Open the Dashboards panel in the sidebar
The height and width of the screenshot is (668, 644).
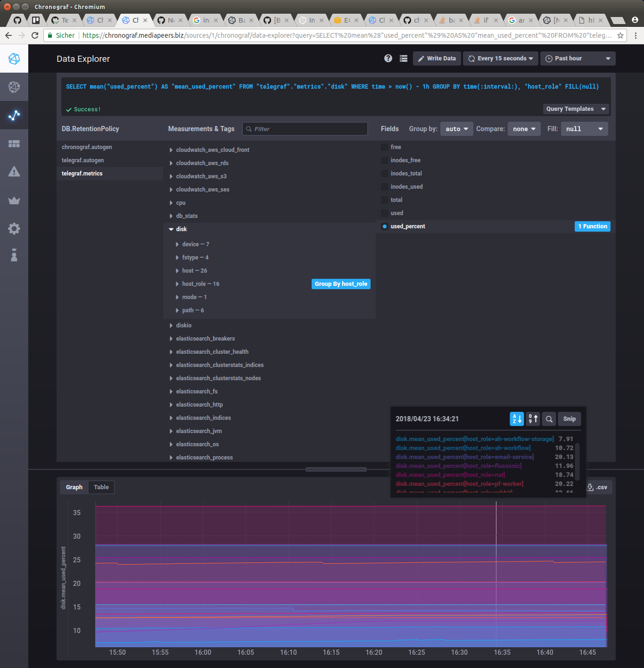pos(14,144)
